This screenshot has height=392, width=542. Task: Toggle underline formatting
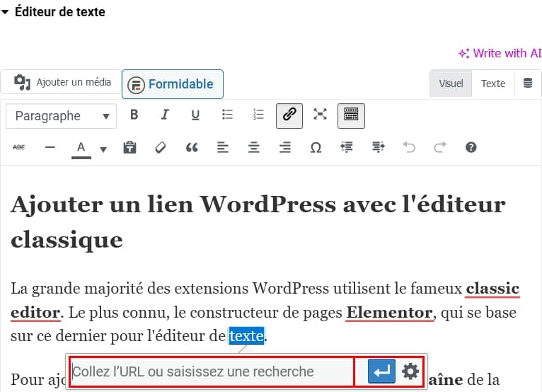(x=195, y=115)
